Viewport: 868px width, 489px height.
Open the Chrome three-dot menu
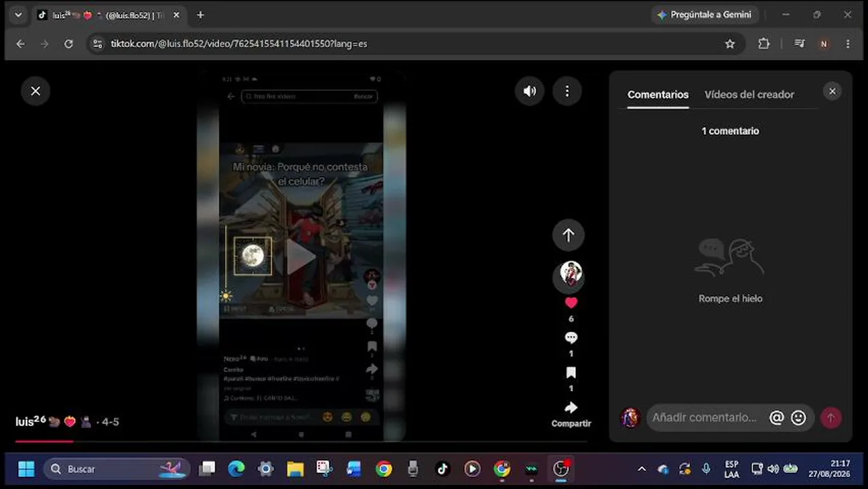[x=848, y=43]
